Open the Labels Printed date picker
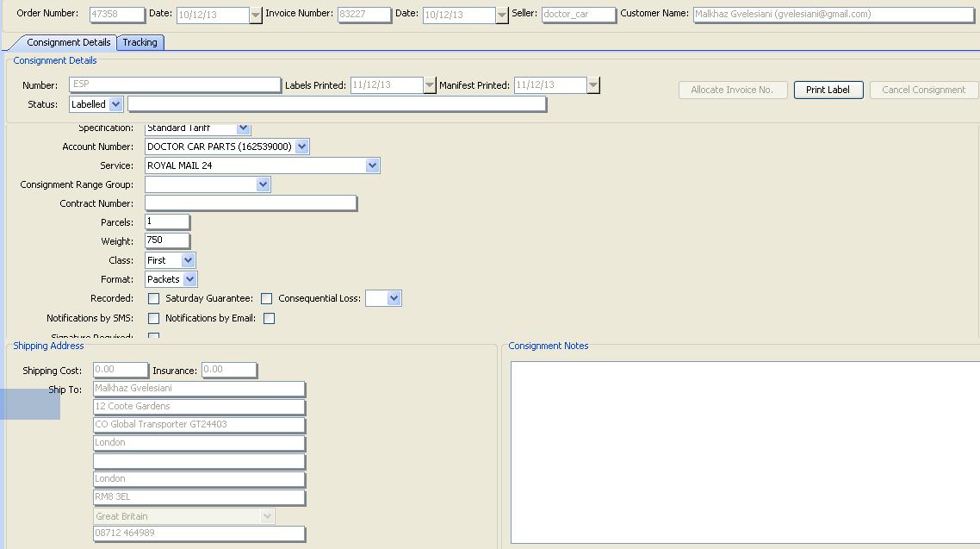 click(x=430, y=85)
